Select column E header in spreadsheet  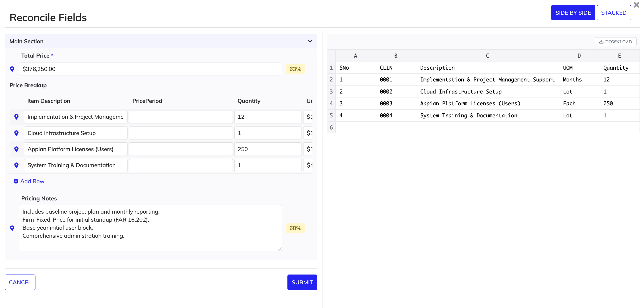[619, 56]
